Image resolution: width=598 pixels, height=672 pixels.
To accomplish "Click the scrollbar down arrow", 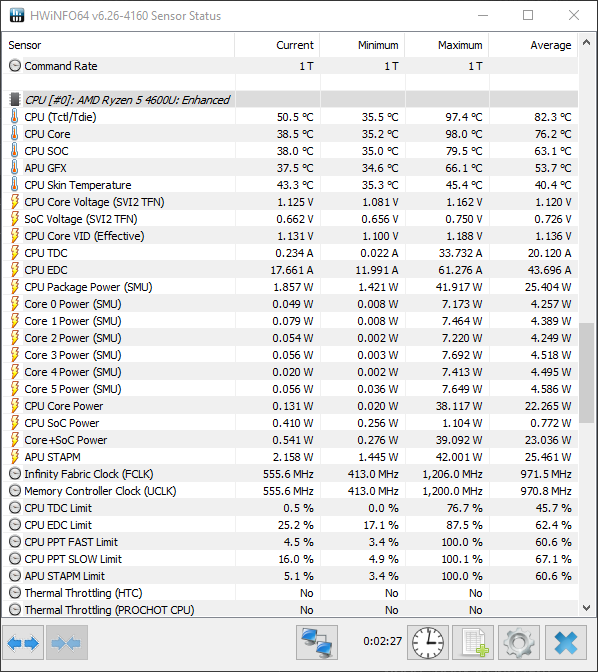I will tap(586, 608).
